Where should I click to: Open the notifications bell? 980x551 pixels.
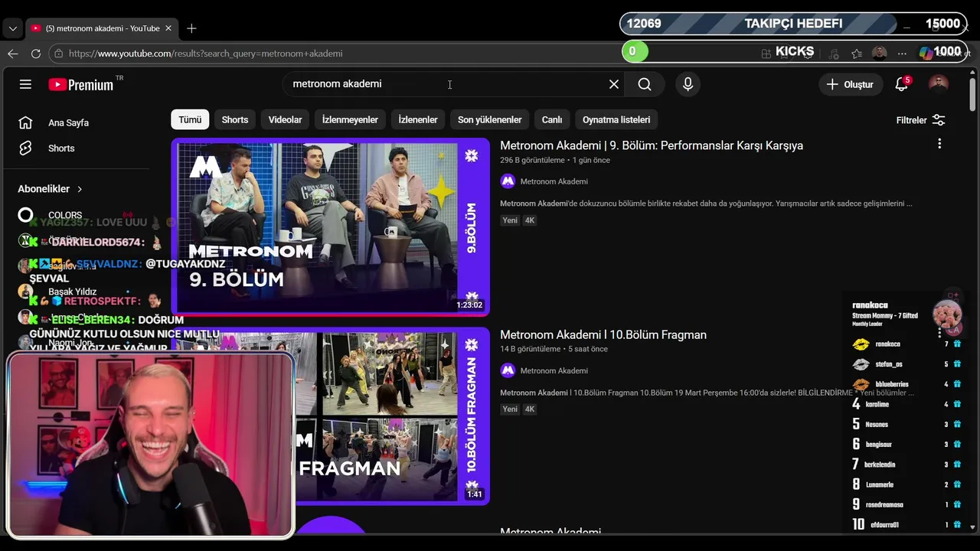901,84
